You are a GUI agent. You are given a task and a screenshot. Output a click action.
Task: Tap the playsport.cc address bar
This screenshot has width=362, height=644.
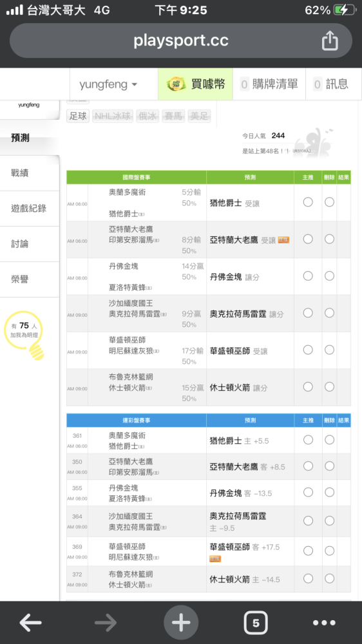[x=181, y=40]
